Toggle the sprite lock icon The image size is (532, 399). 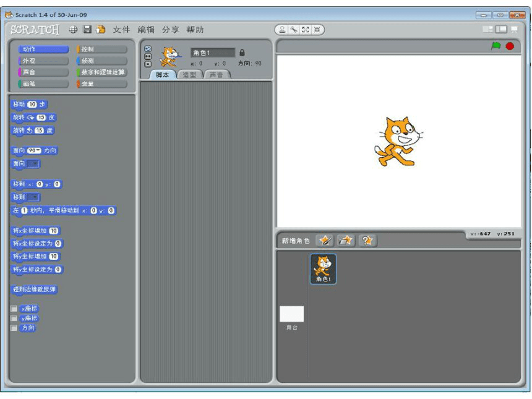coord(242,53)
